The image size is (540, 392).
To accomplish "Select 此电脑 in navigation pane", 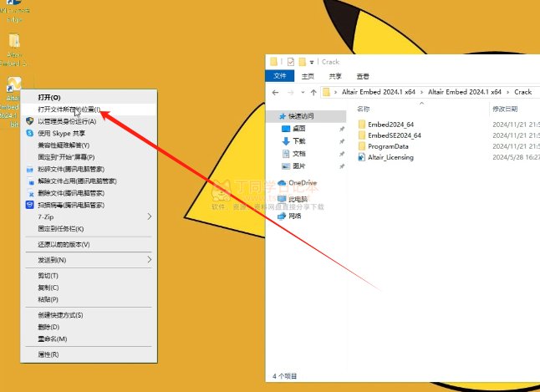I will click(298, 199).
